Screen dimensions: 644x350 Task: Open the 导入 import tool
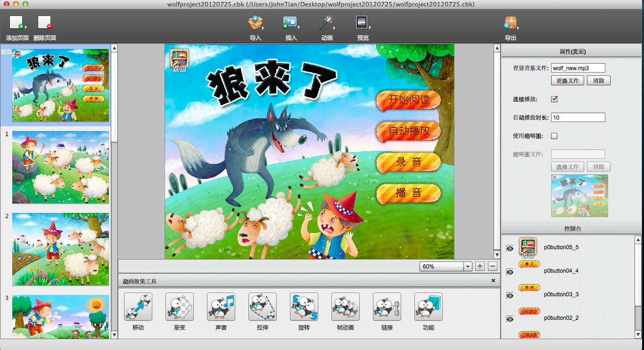(x=256, y=23)
